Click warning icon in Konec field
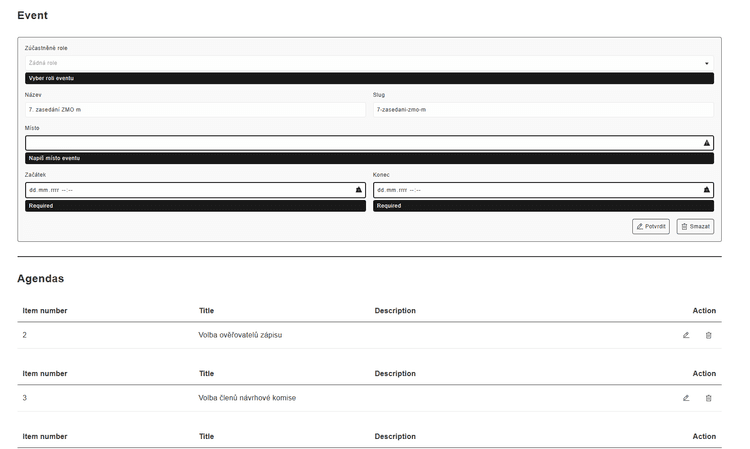 click(x=707, y=190)
